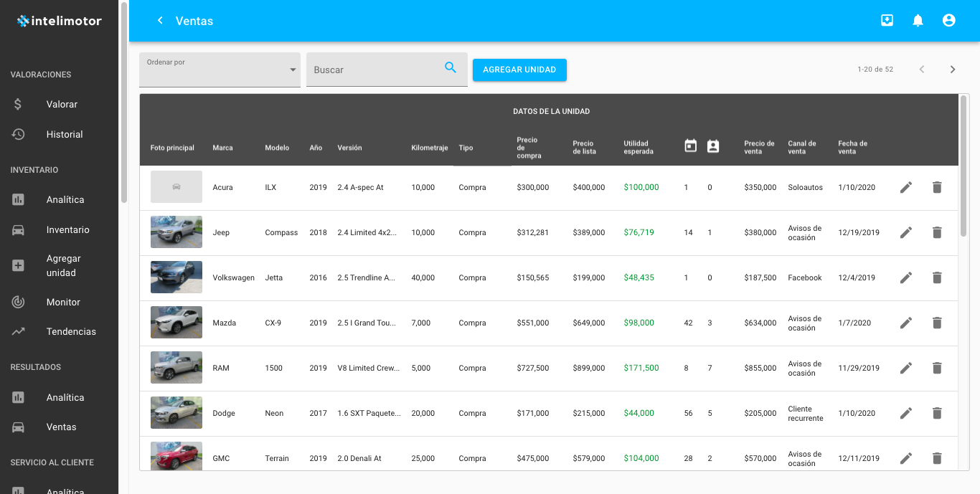Delete the Volkswagen Jetta row
This screenshot has width=980, height=494.
[936, 277]
